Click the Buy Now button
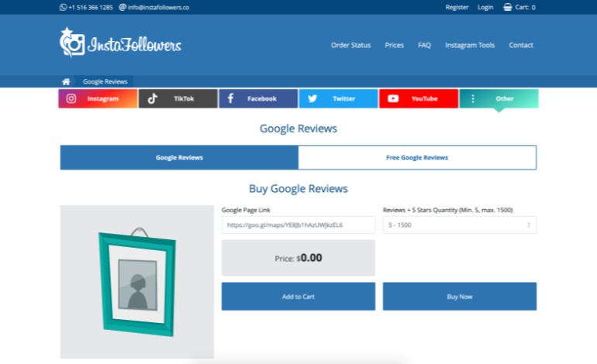Image resolution: width=597 pixels, height=364 pixels. [x=460, y=297]
